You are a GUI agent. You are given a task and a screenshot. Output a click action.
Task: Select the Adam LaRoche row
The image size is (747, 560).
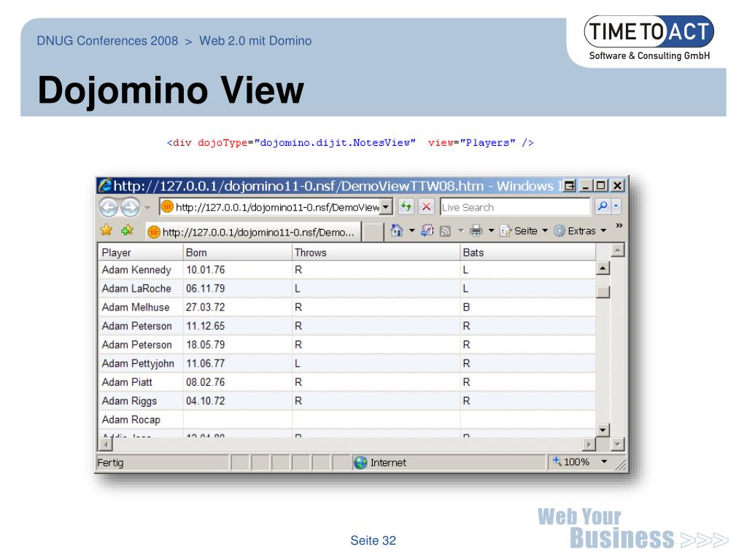point(347,289)
